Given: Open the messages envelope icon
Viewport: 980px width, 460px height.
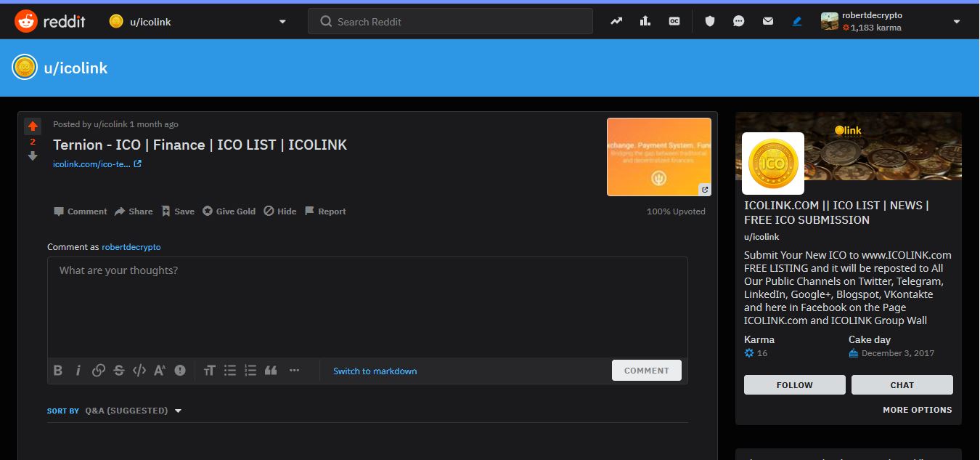Looking at the screenshot, I should pos(768,21).
